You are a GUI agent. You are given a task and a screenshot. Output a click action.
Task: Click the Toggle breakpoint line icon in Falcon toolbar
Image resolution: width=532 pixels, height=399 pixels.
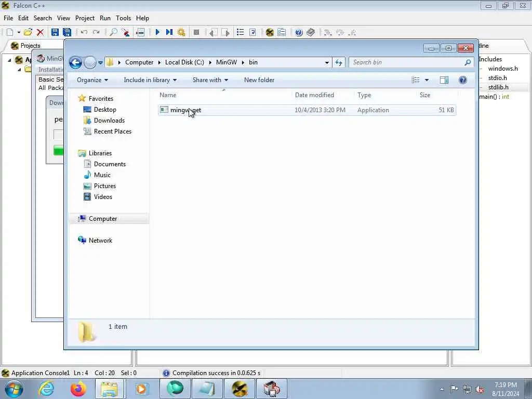(x=140, y=32)
